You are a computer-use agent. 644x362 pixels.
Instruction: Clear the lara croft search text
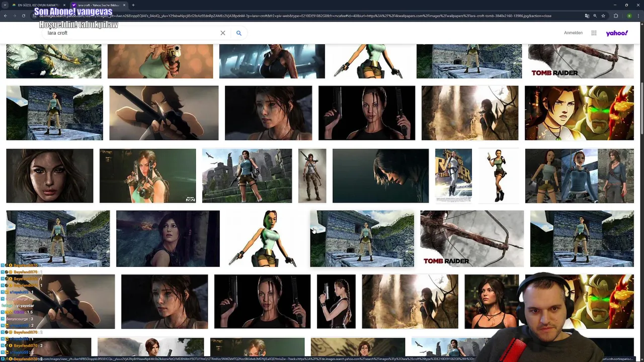click(x=223, y=33)
